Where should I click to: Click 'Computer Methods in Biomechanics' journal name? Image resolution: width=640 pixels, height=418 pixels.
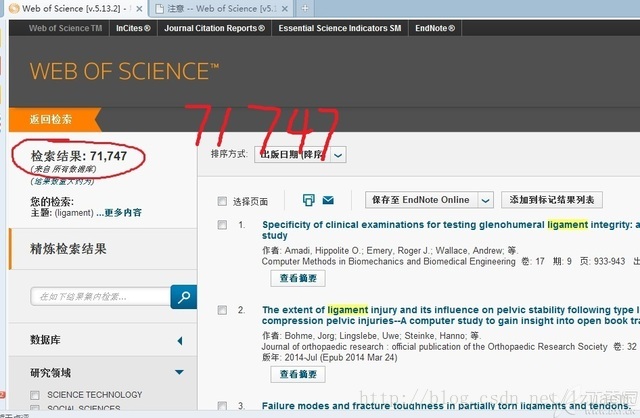[389, 262]
